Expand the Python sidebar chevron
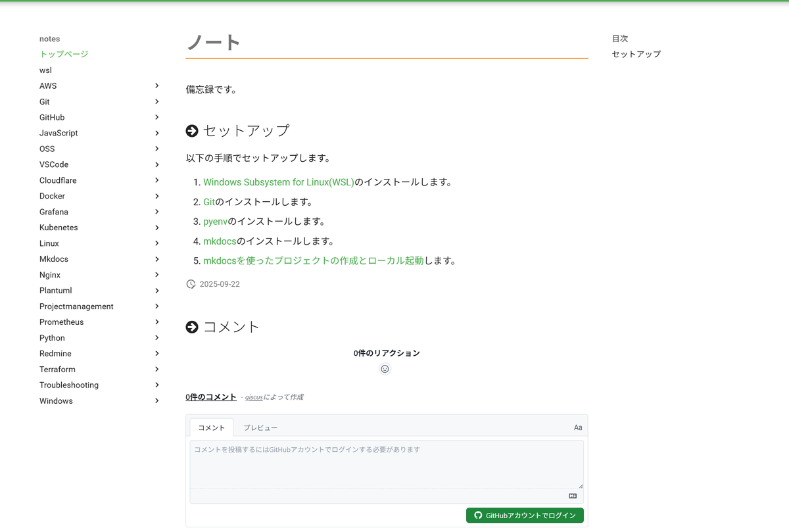Screen dimensions: 789x532 click(x=156, y=338)
